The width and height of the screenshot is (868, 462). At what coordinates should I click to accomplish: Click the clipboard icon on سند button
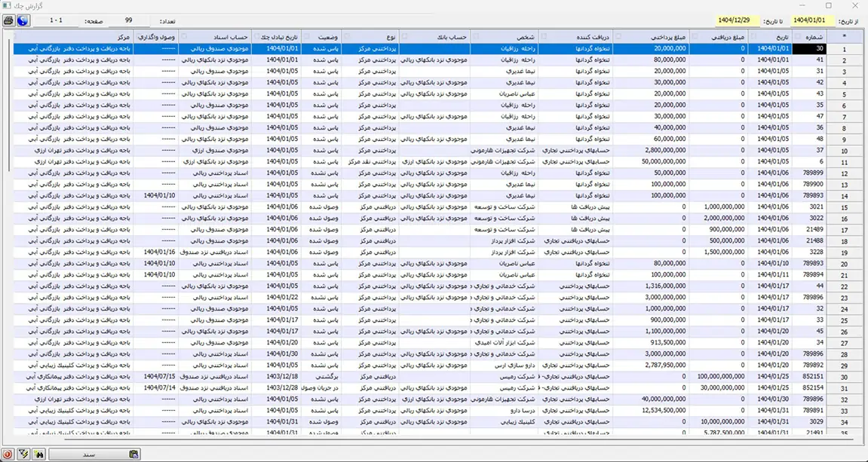click(x=133, y=454)
